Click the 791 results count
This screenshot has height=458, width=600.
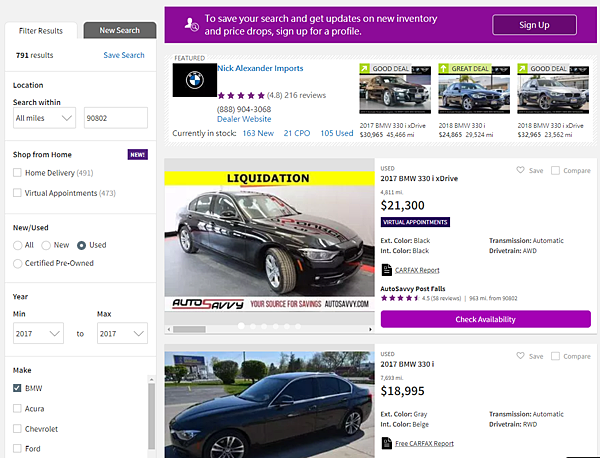pyautogui.click(x=34, y=55)
